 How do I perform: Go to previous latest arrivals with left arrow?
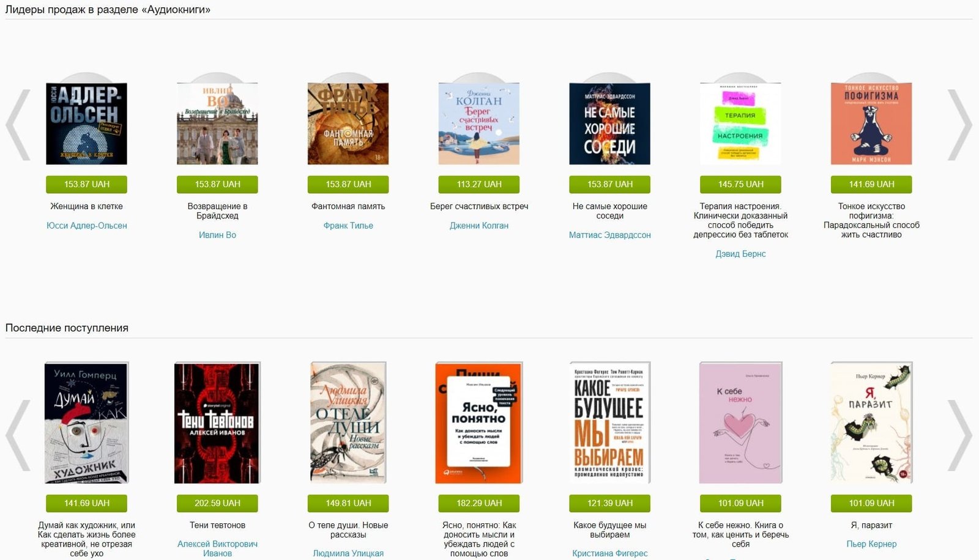pyautogui.click(x=18, y=435)
